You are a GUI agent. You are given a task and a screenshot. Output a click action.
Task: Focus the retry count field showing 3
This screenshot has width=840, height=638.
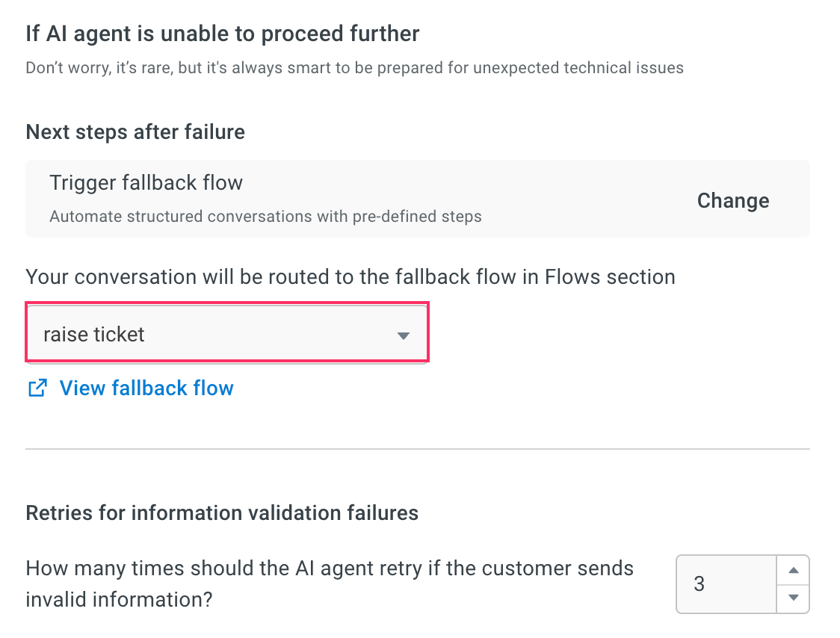click(726, 584)
